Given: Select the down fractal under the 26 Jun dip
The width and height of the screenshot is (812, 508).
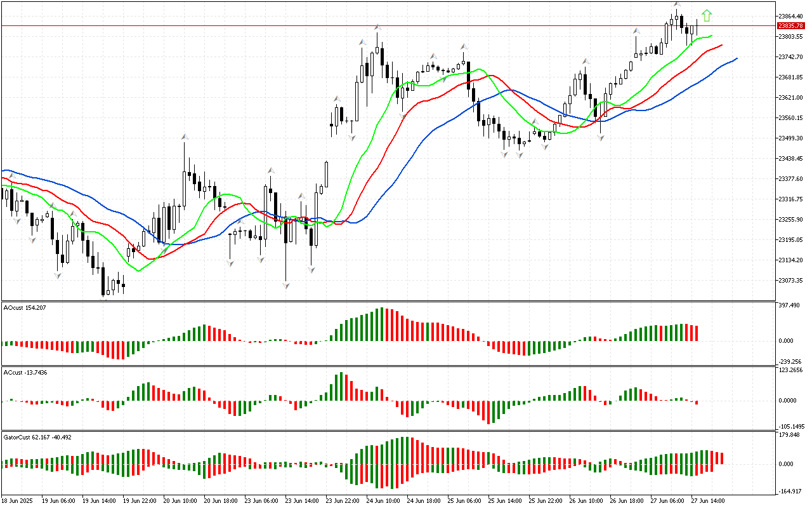Looking at the screenshot, I should 600,137.
